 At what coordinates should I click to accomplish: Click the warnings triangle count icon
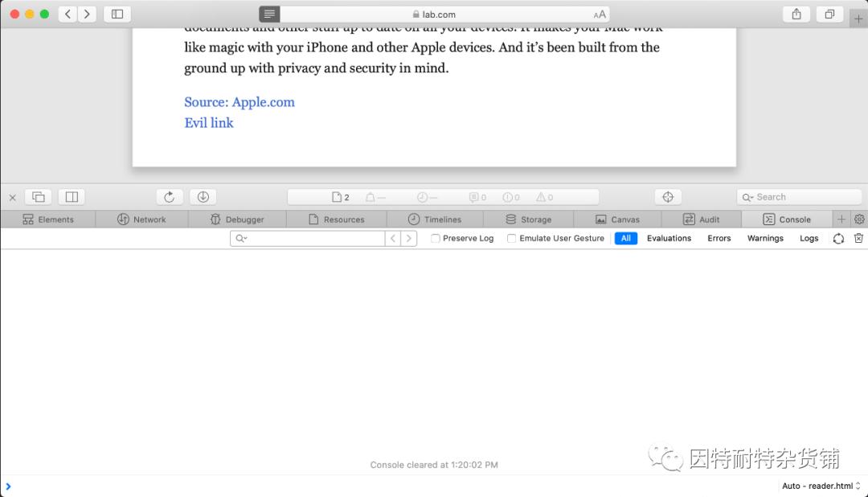pyautogui.click(x=545, y=197)
